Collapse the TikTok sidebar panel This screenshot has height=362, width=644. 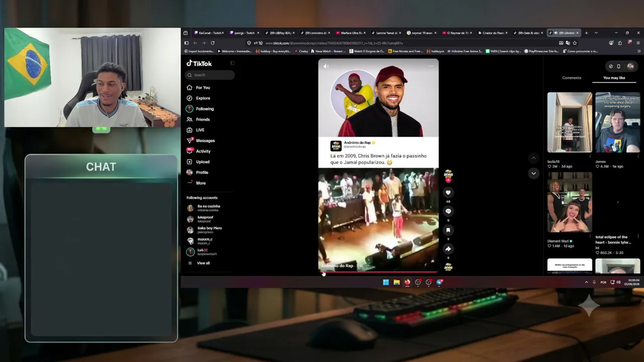click(x=232, y=63)
